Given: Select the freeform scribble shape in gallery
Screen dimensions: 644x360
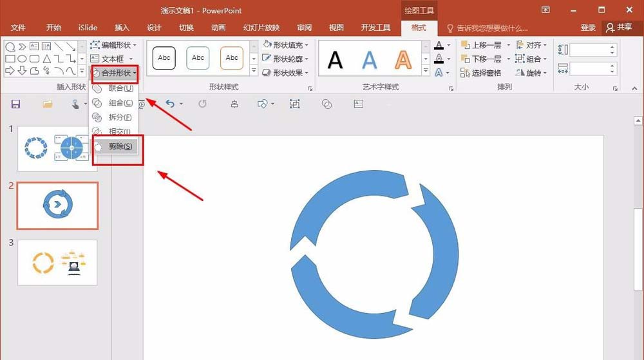Looking at the screenshot, I should click(47, 71).
